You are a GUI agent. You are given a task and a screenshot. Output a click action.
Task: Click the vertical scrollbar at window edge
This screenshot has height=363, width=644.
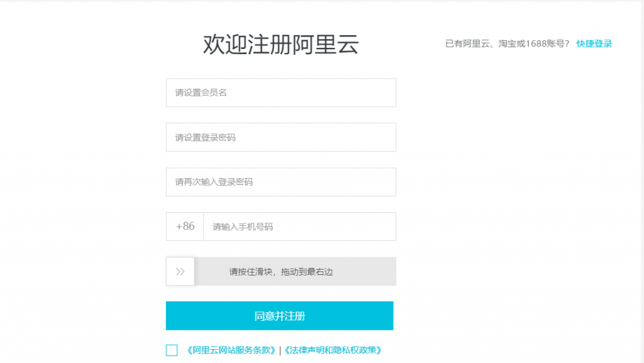pos(642,181)
